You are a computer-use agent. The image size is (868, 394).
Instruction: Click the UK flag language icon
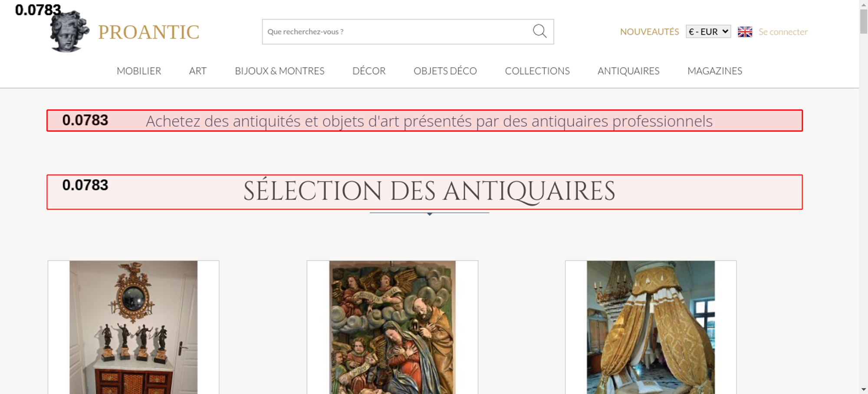click(x=745, y=32)
